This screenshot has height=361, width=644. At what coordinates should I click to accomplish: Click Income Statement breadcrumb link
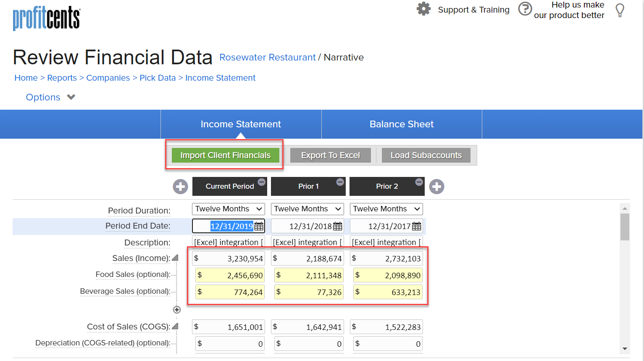[x=220, y=78]
